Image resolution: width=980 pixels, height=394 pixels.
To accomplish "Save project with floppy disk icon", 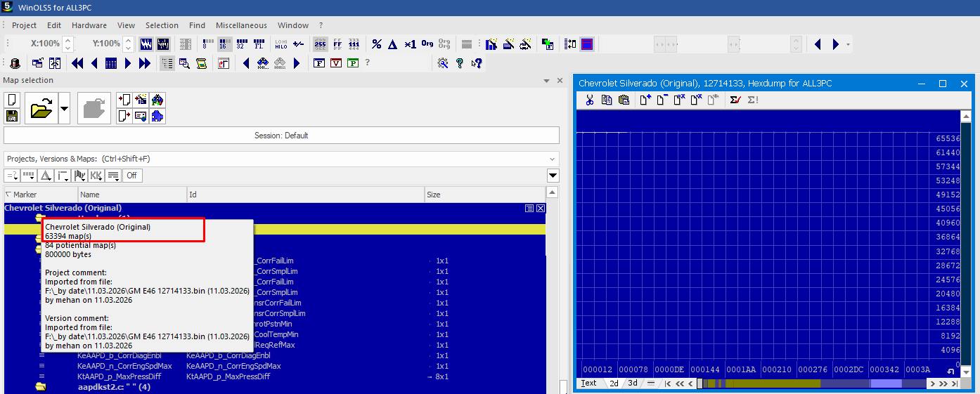I will [12, 116].
